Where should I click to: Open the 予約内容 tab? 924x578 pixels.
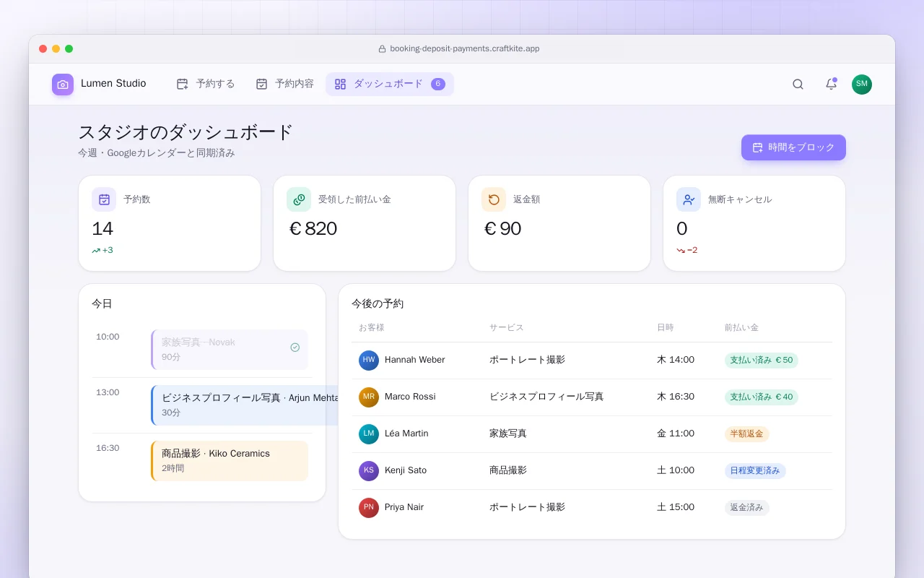click(x=284, y=84)
